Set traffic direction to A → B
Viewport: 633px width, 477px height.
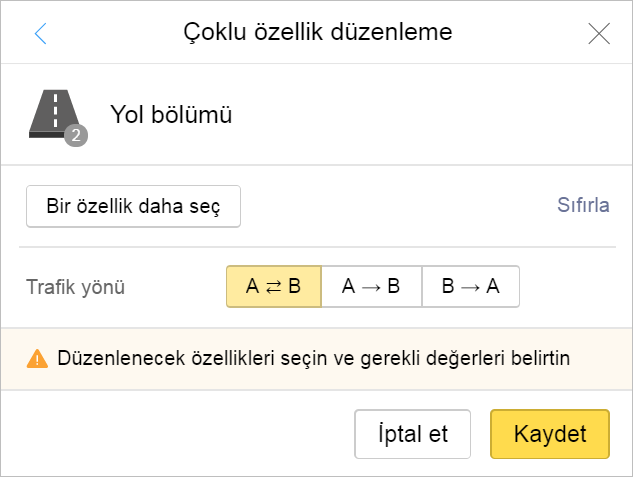pos(371,287)
